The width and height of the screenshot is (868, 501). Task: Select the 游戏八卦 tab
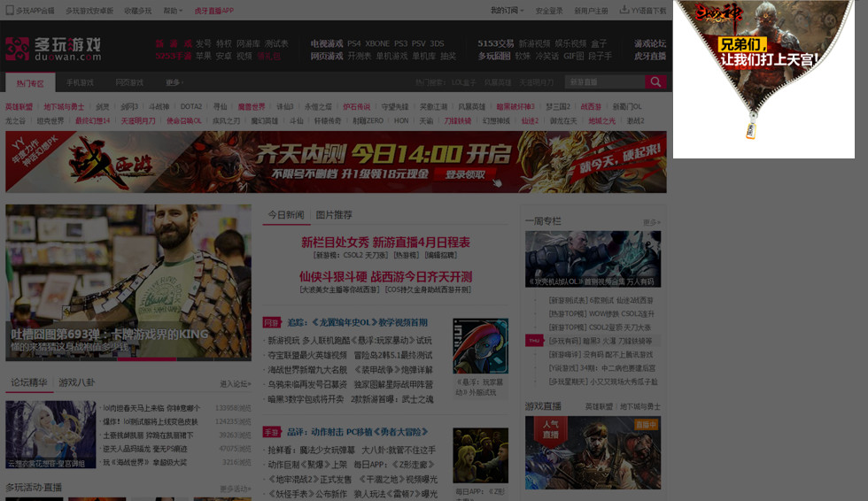click(x=77, y=382)
